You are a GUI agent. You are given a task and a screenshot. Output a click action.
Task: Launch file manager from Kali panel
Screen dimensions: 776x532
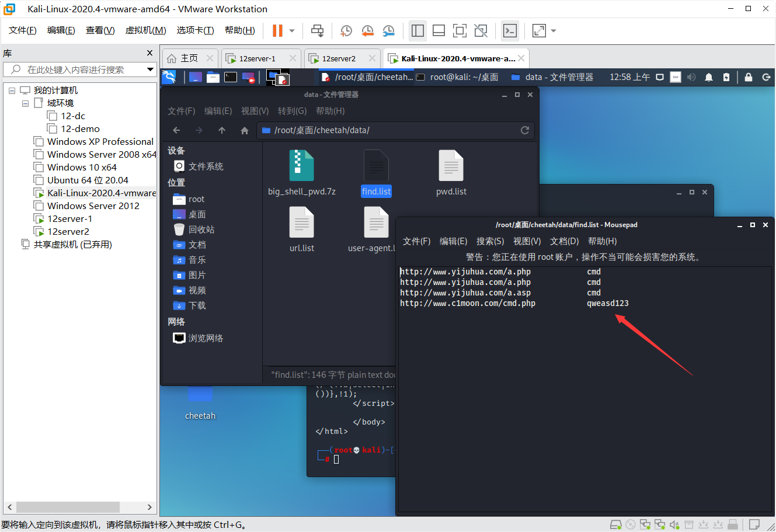pyautogui.click(x=213, y=77)
